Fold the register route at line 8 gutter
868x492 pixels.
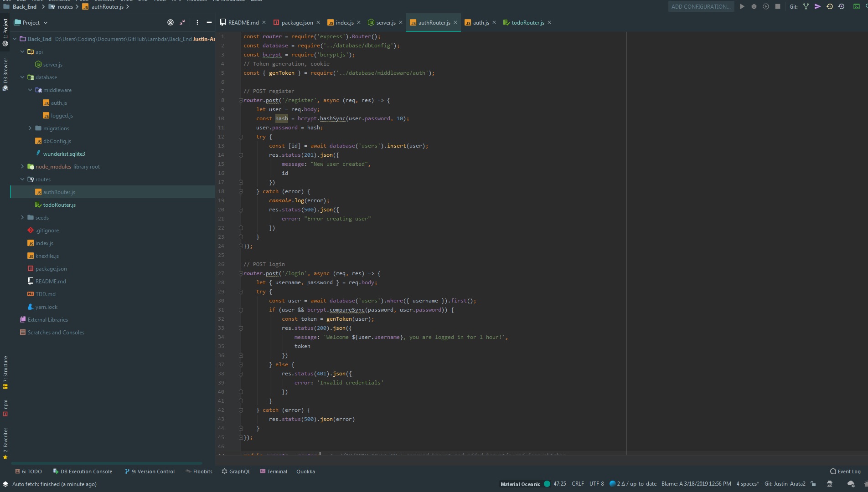click(x=241, y=100)
